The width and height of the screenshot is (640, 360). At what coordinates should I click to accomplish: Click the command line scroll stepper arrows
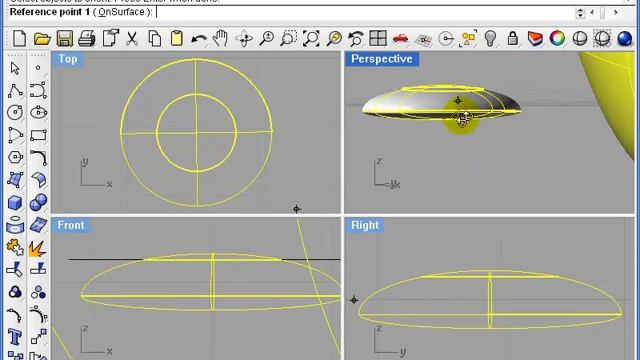click(x=580, y=13)
